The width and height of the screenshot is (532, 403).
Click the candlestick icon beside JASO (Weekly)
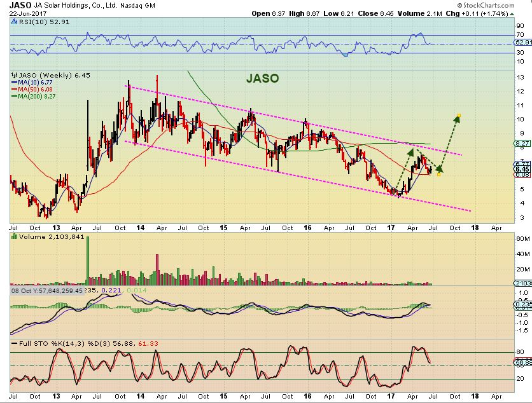15,75
